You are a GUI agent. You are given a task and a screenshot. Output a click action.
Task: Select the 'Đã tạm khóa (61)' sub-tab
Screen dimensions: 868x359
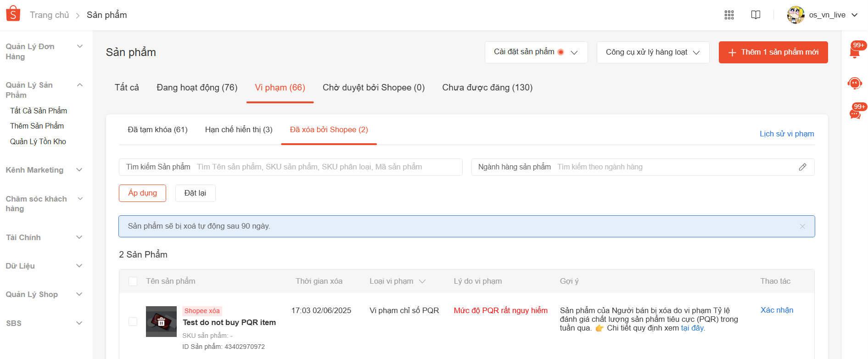(157, 130)
